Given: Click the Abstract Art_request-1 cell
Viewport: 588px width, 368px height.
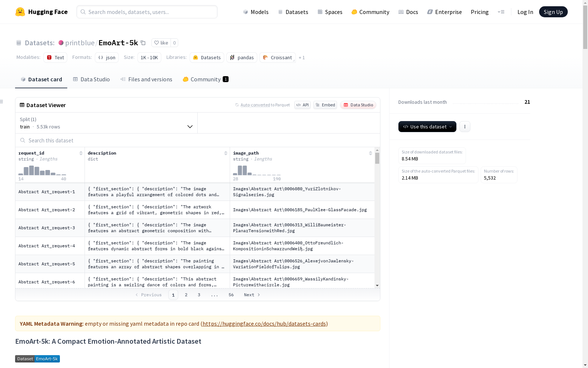Looking at the screenshot, I should click(50, 192).
